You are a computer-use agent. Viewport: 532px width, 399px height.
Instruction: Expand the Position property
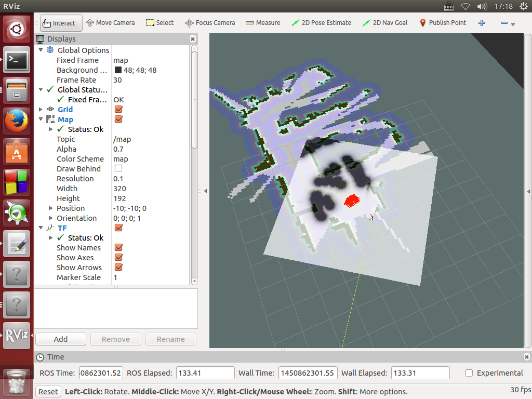51,208
